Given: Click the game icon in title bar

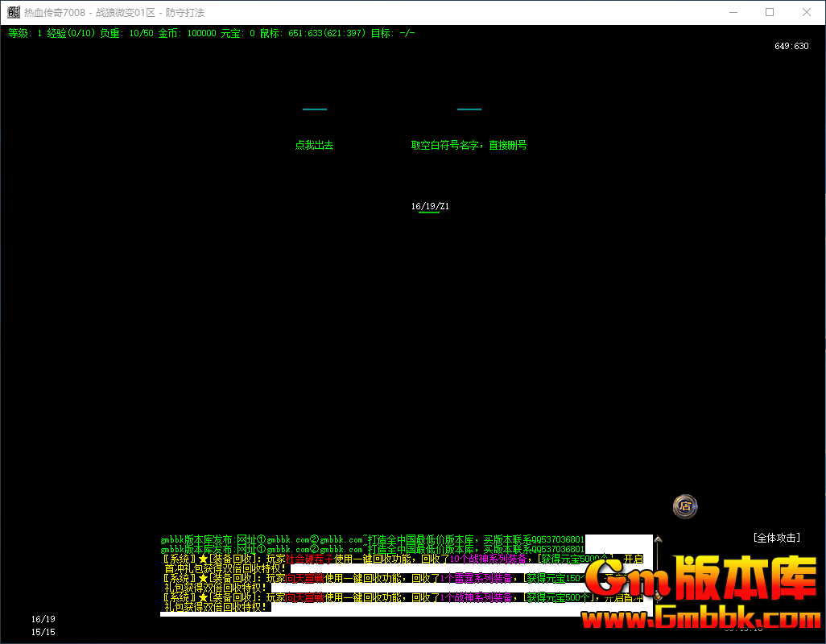Looking at the screenshot, I should [14, 12].
